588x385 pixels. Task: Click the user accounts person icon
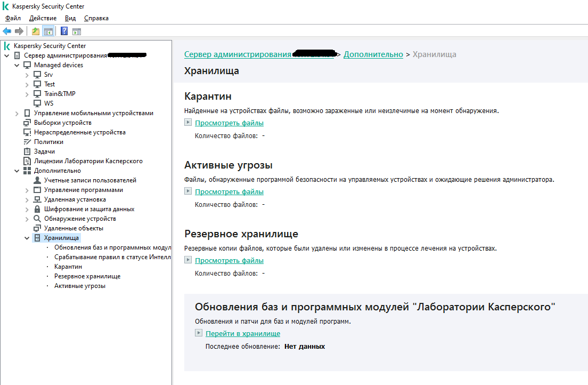[37, 180]
